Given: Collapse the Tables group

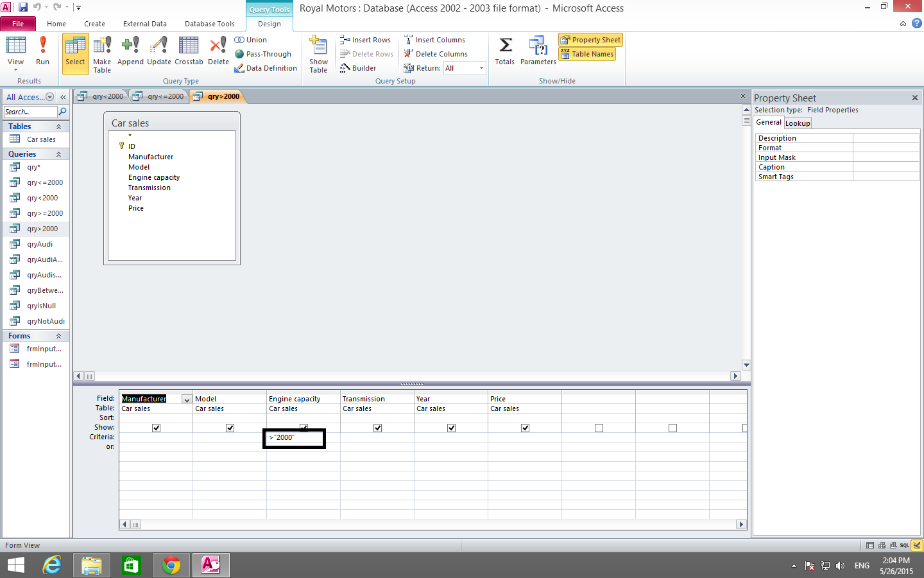Looking at the screenshot, I should [59, 127].
